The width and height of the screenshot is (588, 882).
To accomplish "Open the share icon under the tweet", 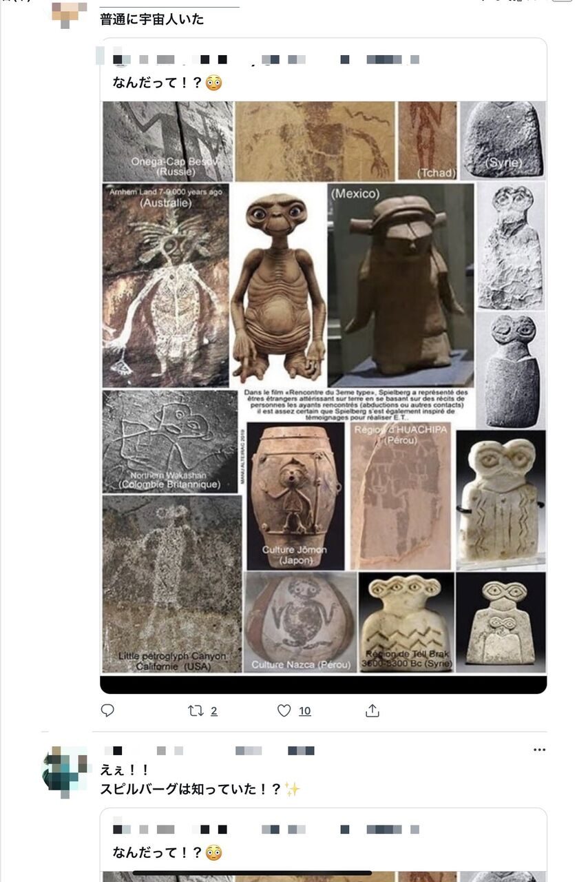I will [372, 710].
